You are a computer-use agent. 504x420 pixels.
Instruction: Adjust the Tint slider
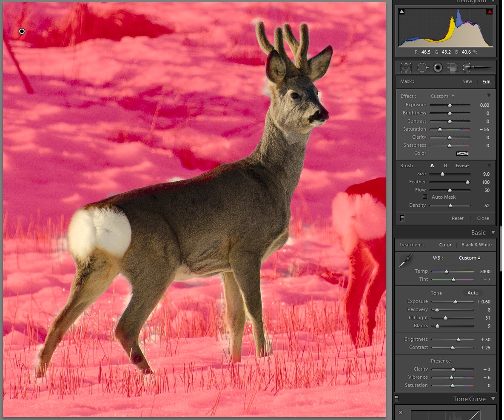(x=453, y=280)
